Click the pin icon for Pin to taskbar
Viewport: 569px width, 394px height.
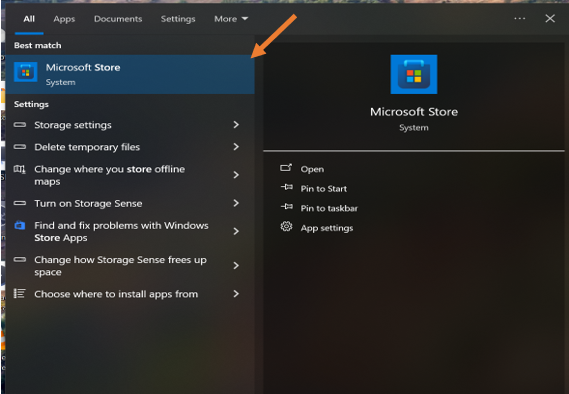click(287, 207)
